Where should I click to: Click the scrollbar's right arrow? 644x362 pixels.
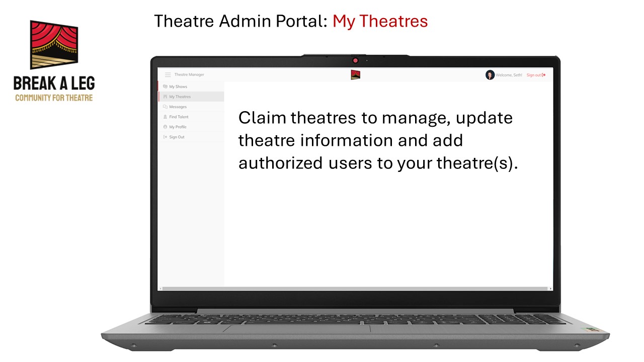(550, 289)
